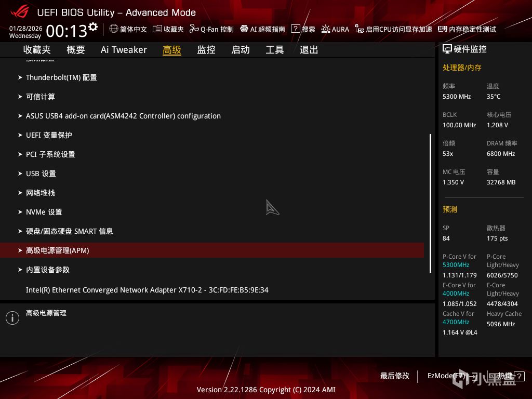532x399 pixels.
Task: Click the 175 pts cooler score
Action: click(x=497, y=238)
